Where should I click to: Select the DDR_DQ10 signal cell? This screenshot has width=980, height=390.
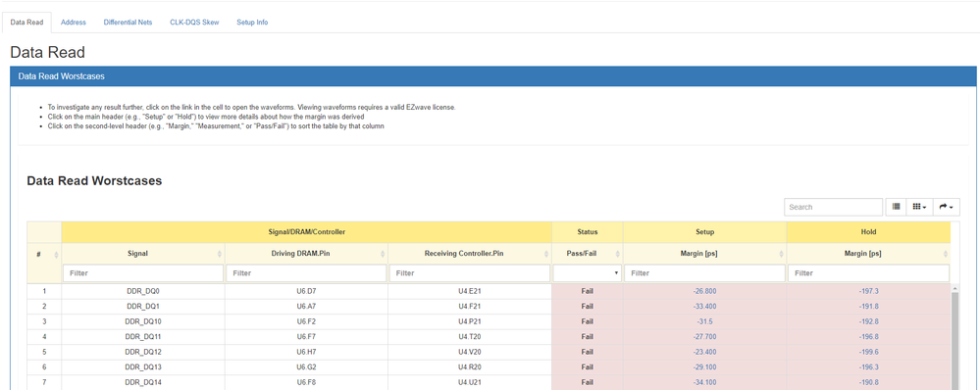pos(143,321)
